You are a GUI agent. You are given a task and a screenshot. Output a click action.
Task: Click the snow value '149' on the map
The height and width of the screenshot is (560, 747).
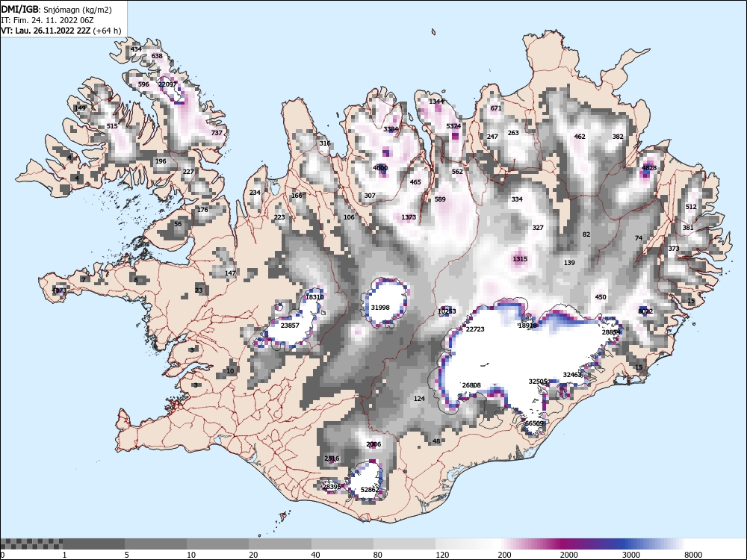tap(80, 108)
